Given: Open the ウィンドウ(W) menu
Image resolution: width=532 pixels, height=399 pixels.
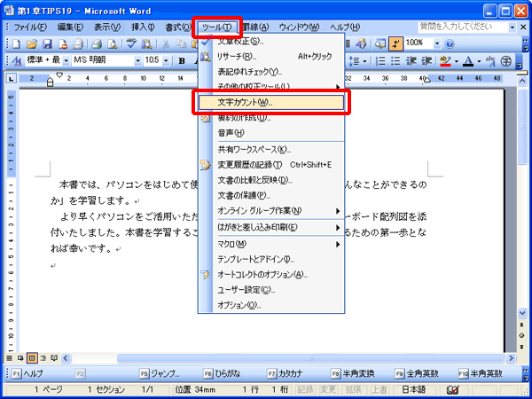Looking at the screenshot, I should [x=300, y=27].
